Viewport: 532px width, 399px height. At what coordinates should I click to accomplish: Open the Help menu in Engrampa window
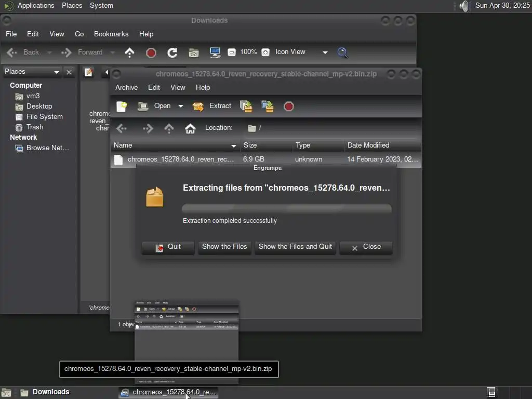pos(203,87)
